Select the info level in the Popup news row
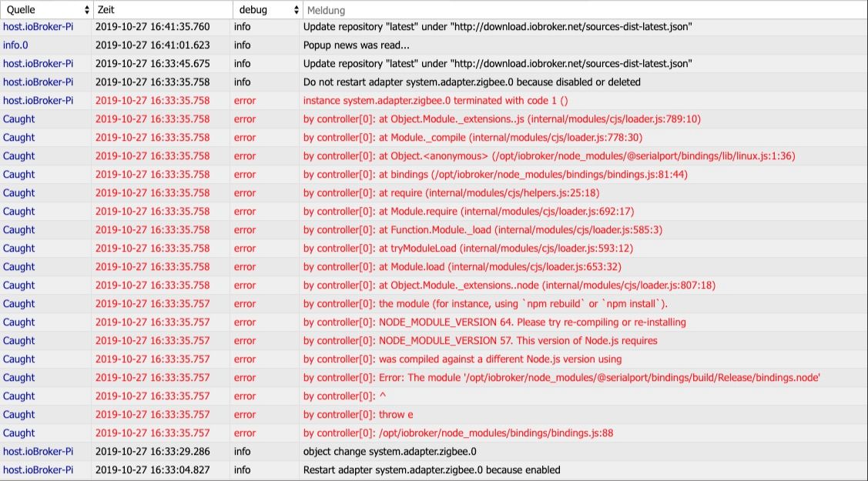Screen dimensions: 868x481 (x=242, y=45)
